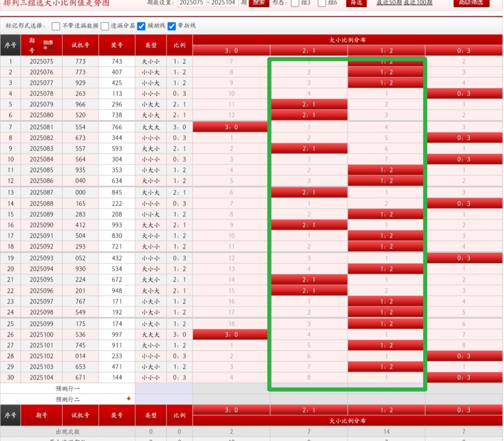Image resolution: width=504 pixels, height=441 pixels.
Task: Click the 3:0 red marker in row 2025081
Action: 231,127
